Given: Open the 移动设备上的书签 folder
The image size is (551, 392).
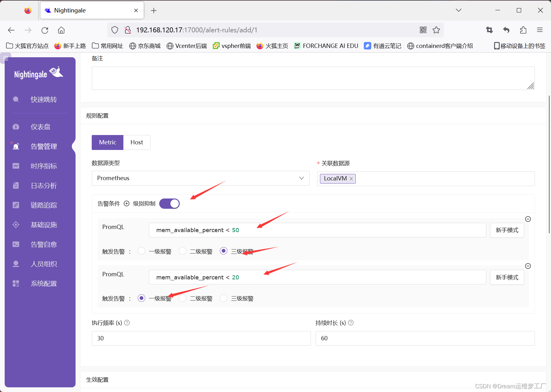Looking at the screenshot, I should coord(520,46).
